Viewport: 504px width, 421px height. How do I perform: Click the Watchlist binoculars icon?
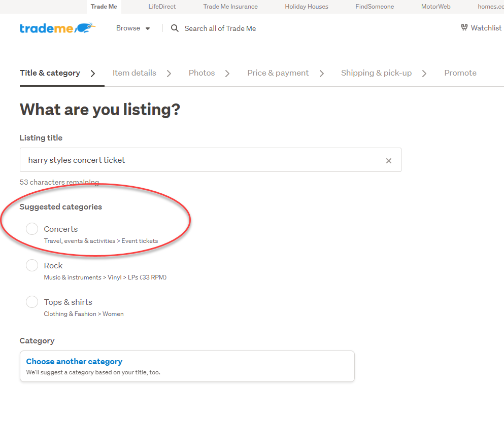(x=464, y=28)
